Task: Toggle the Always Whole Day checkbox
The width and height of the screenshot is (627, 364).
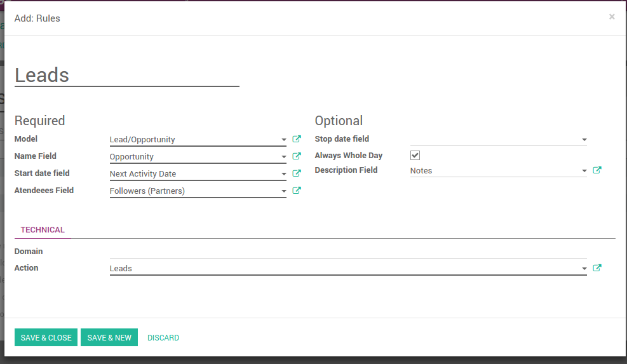Action: 415,156
